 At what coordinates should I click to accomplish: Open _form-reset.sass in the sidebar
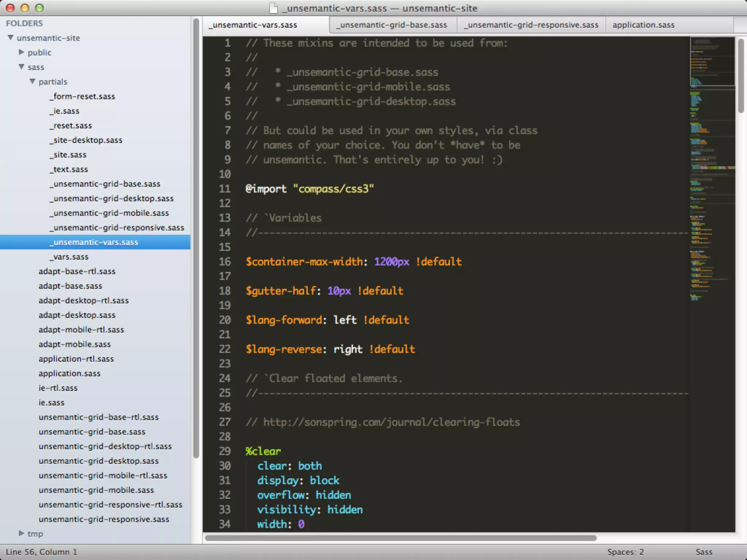82,96
